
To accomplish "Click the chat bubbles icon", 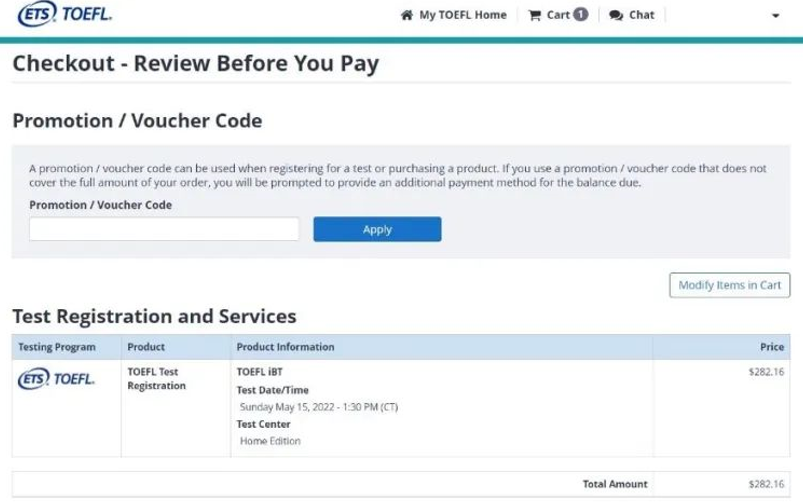I will pos(616,15).
